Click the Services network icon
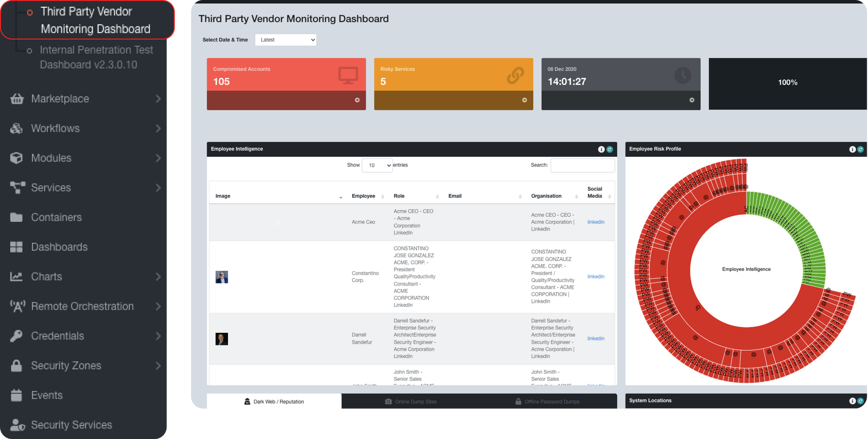The width and height of the screenshot is (868, 439). pyautogui.click(x=18, y=188)
